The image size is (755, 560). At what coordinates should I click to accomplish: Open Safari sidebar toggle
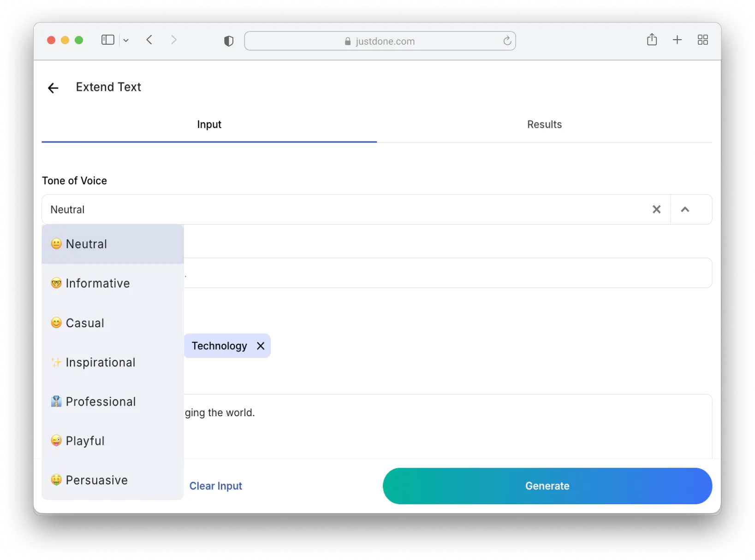click(x=107, y=40)
